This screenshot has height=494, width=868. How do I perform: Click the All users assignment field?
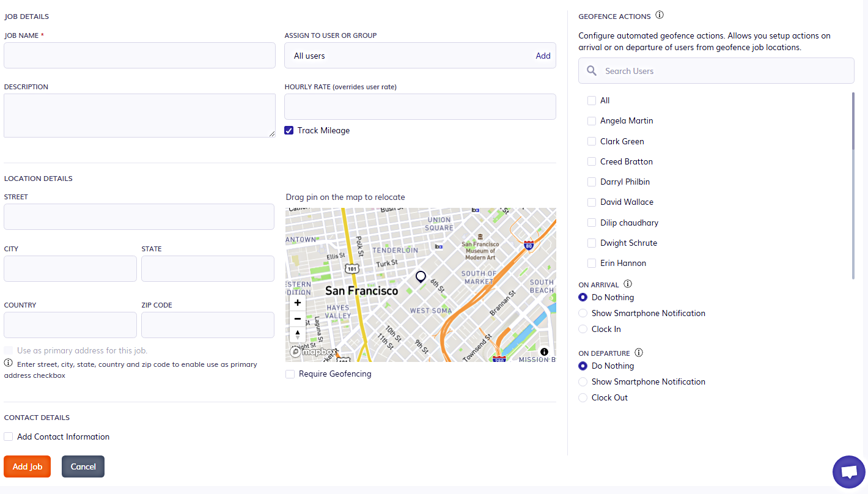click(x=420, y=55)
